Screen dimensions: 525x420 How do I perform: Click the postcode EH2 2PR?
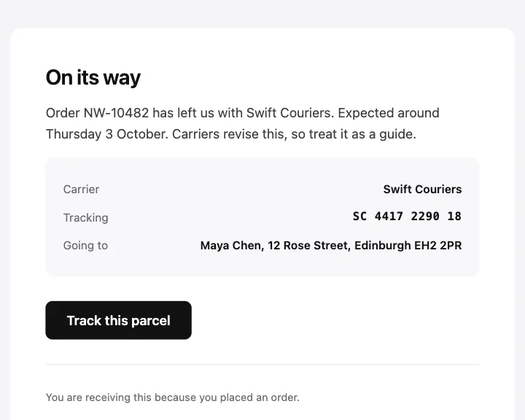click(x=438, y=246)
